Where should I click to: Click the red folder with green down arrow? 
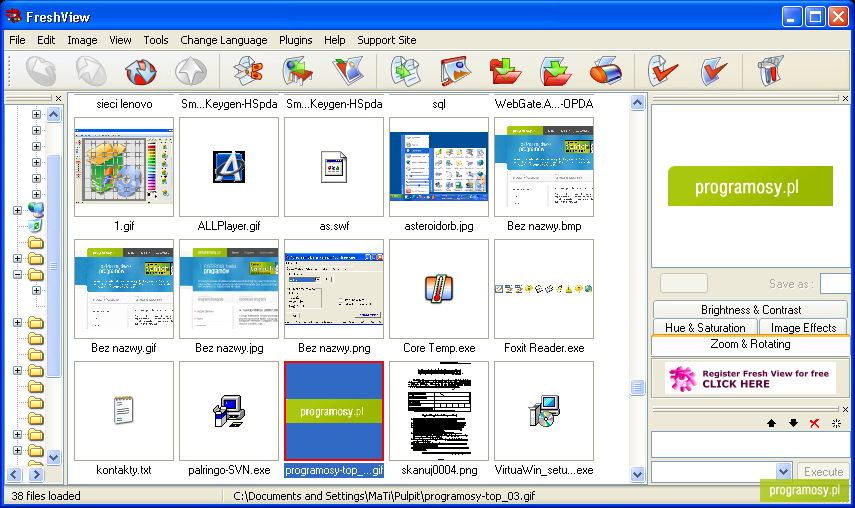pyautogui.click(x=505, y=71)
